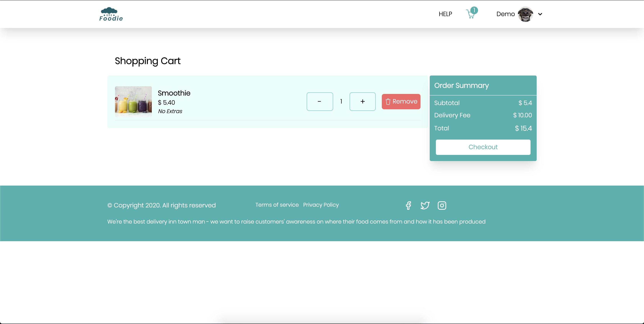Click the Shopping Cart page heading

point(148,61)
